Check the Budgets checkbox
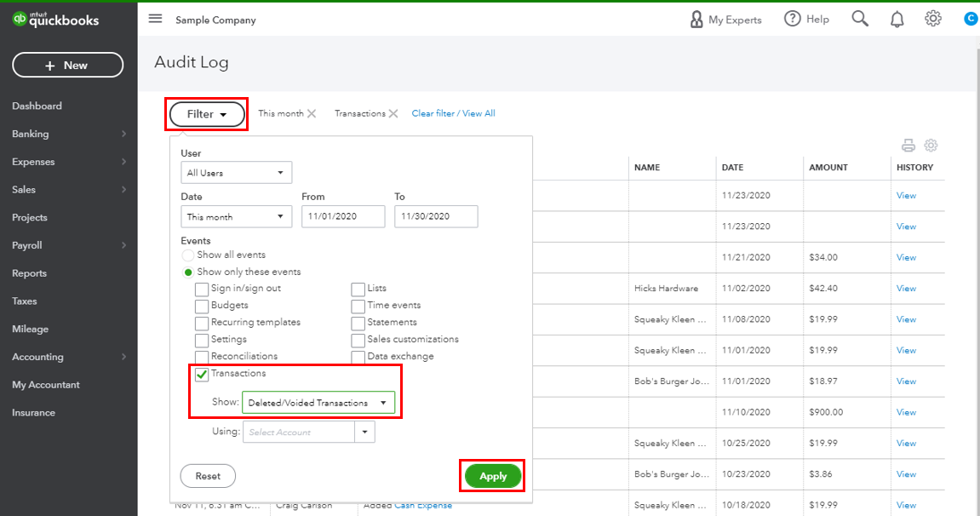 [201, 306]
